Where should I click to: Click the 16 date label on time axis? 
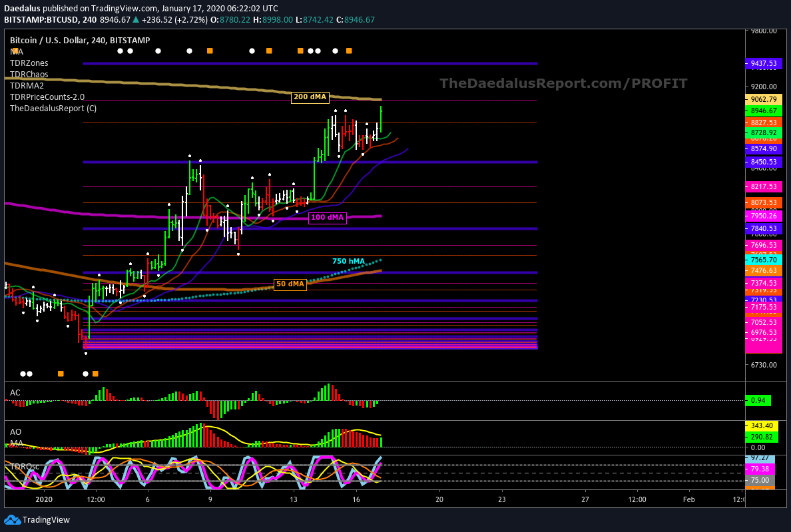tap(356, 499)
